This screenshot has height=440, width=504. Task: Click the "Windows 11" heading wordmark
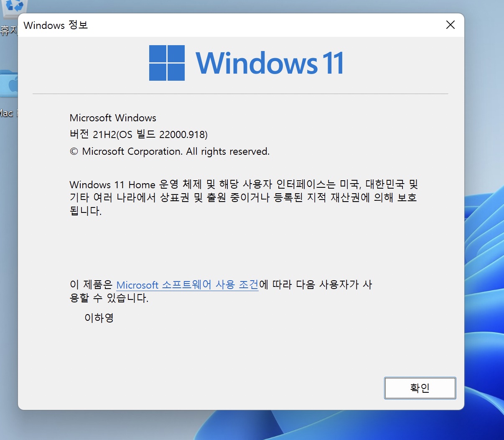[x=270, y=63]
